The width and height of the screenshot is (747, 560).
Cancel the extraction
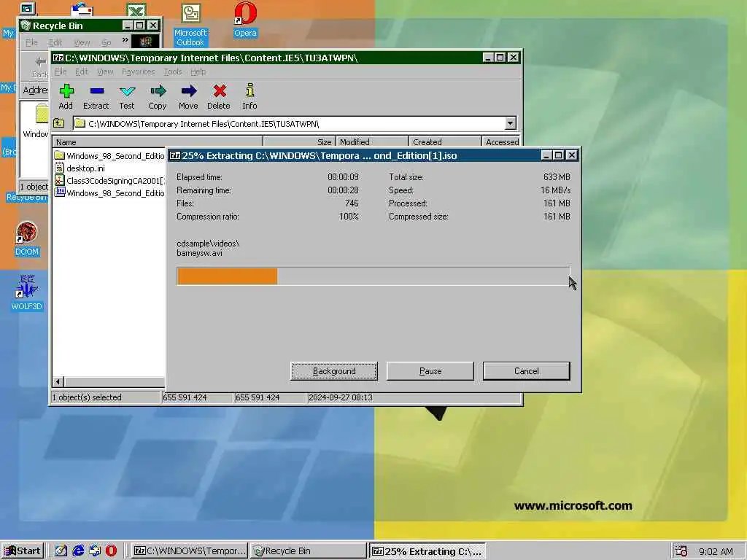527,371
